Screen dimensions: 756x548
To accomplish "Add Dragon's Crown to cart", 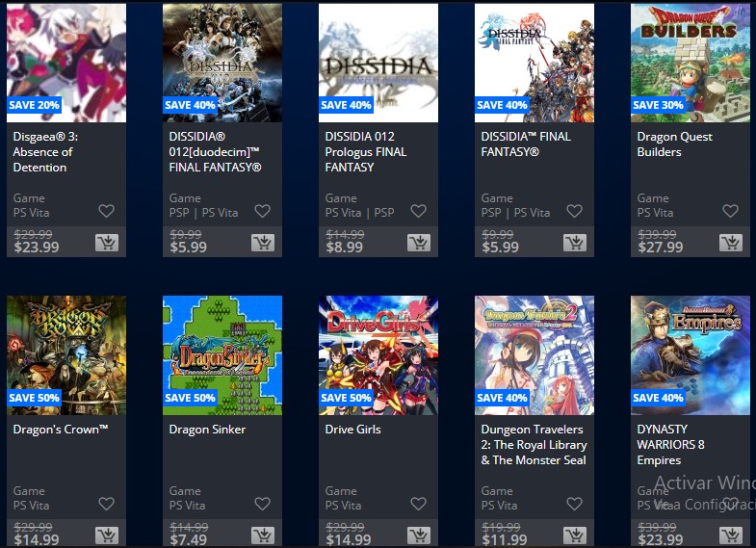I will (x=107, y=535).
